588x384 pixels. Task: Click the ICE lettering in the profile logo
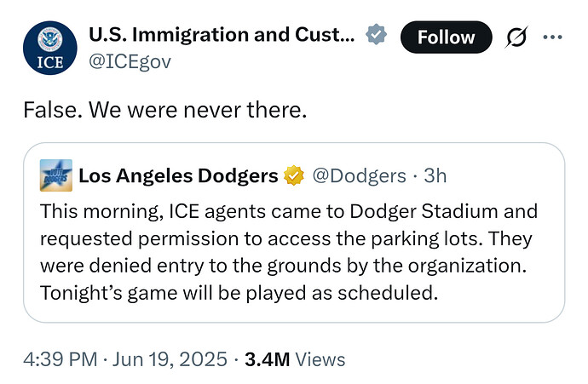coord(50,62)
